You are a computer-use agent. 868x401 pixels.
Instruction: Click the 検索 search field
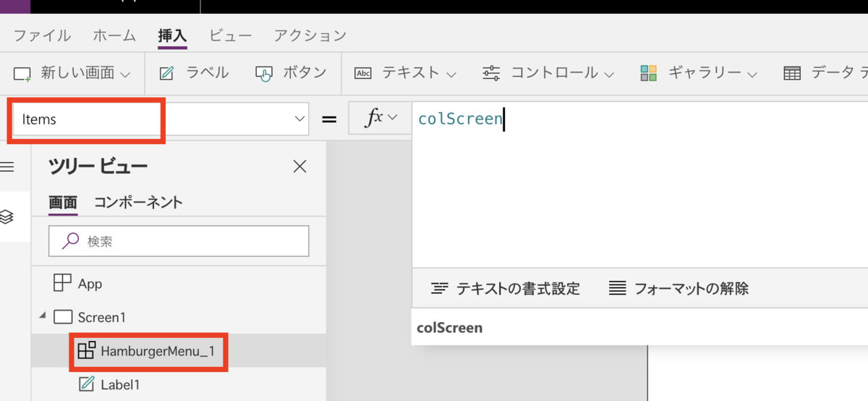[x=179, y=241]
